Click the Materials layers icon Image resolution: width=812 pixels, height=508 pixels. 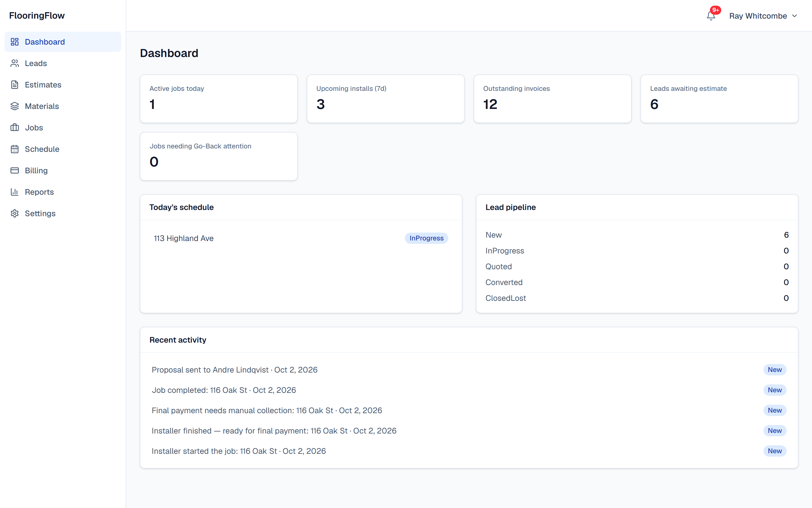[x=14, y=106]
